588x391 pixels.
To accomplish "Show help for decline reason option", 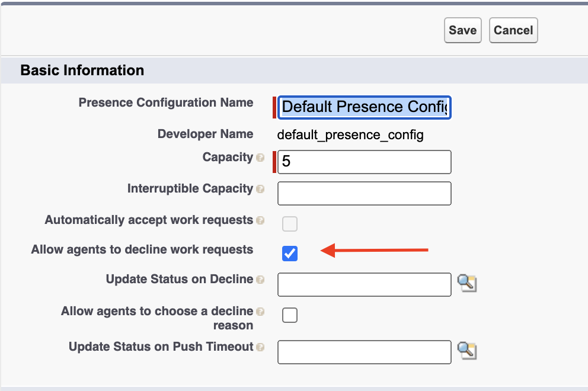I will [x=260, y=312].
